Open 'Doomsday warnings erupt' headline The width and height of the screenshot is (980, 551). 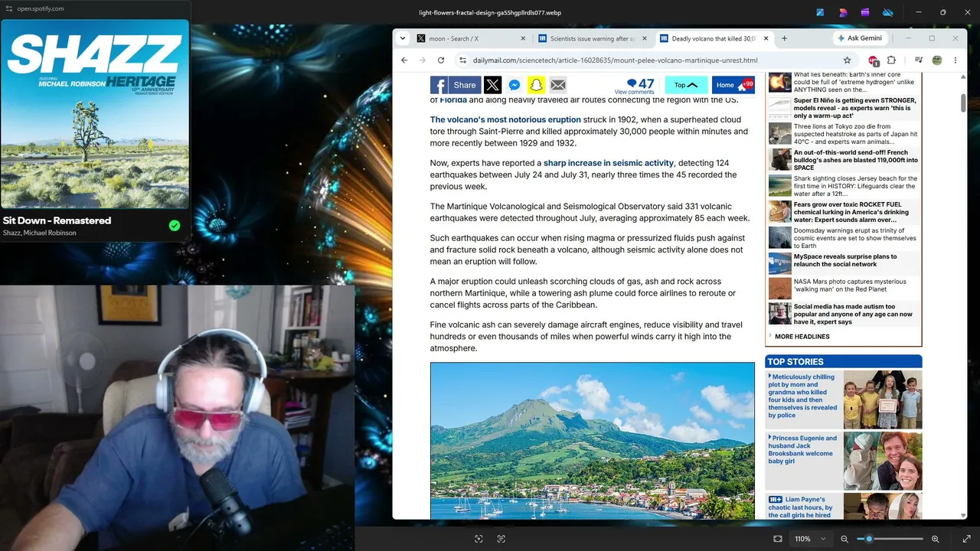pyautogui.click(x=855, y=238)
